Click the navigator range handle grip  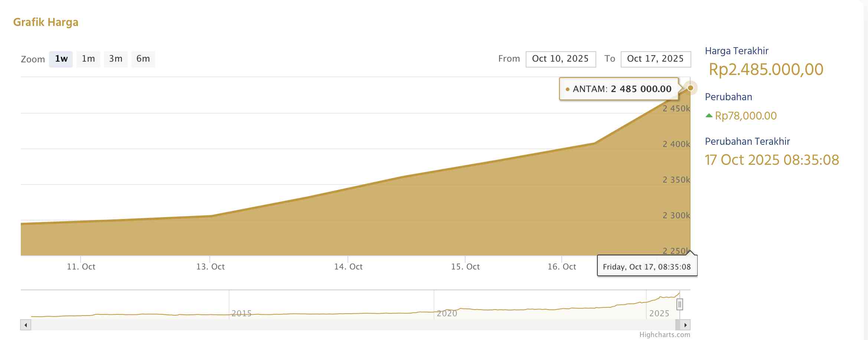(x=679, y=305)
